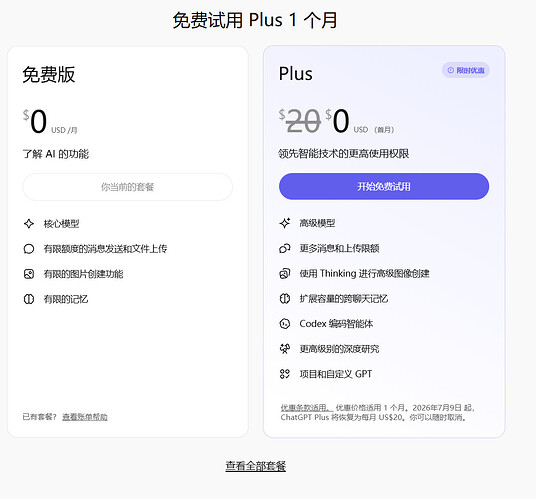The image size is (536, 499).
Task: Click the image icon beside 有限的图片创建功能
Action: point(29,274)
